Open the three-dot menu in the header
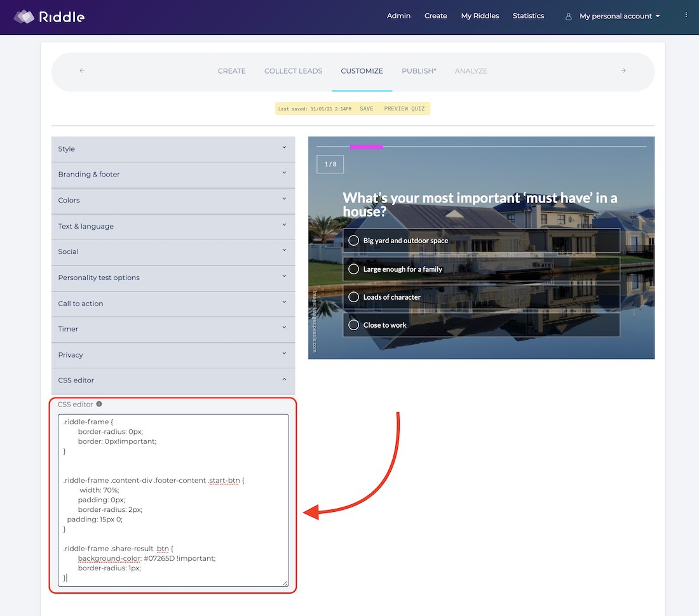699x616 pixels. pyautogui.click(x=686, y=15)
